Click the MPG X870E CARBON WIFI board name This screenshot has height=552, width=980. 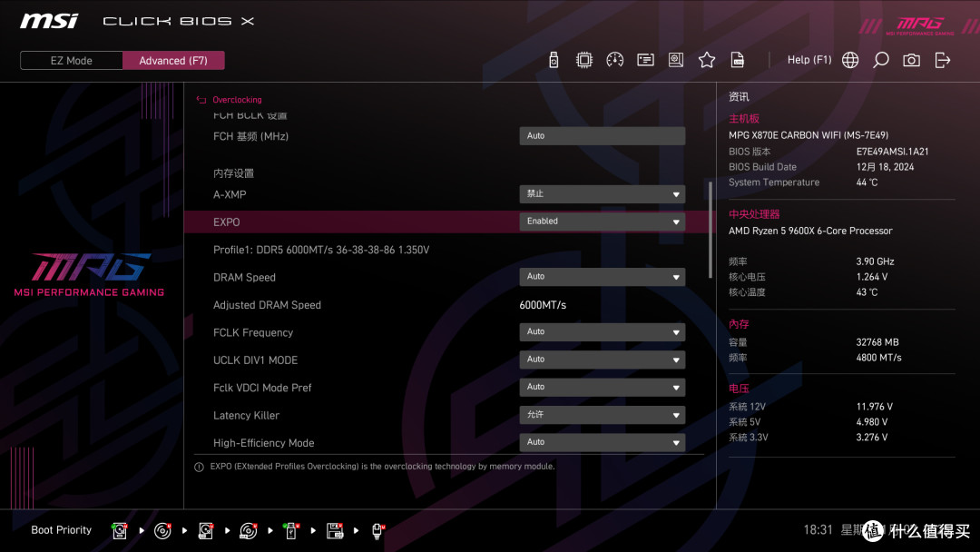tap(808, 135)
